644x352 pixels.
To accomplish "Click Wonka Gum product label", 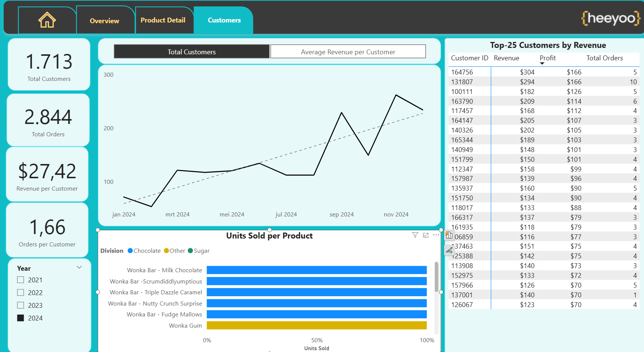I will (185, 325).
